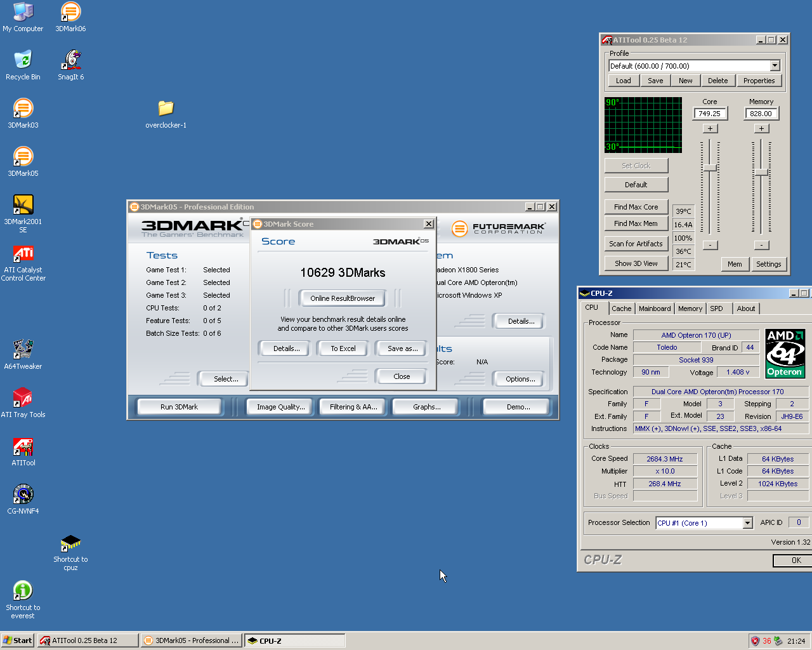Click the Online ResultBrowser button

tap(343, 298)
